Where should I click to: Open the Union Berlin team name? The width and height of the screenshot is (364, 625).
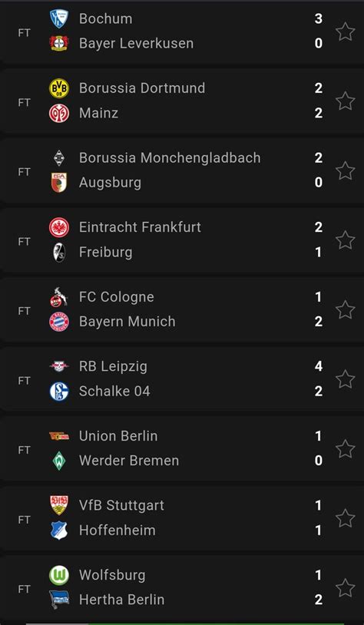click(118, 436)
